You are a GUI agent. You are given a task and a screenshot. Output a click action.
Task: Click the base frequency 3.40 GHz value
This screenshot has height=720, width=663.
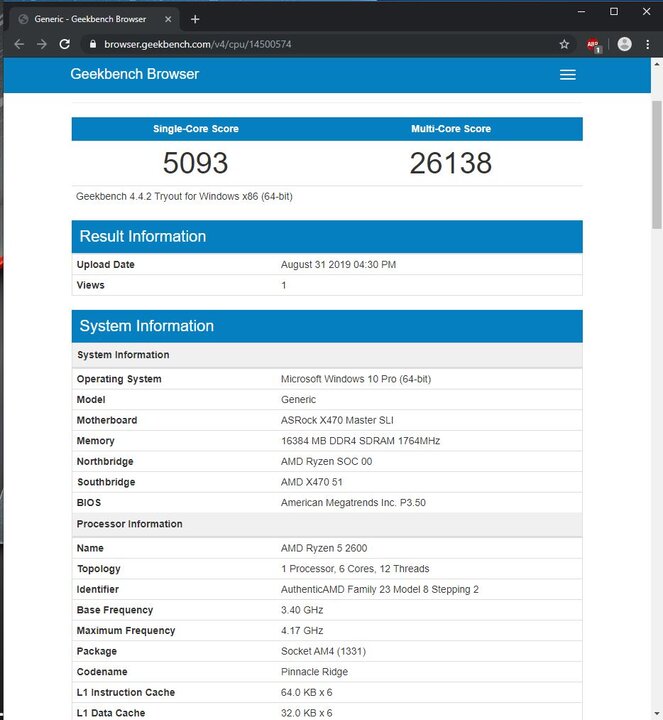point(302,610)
